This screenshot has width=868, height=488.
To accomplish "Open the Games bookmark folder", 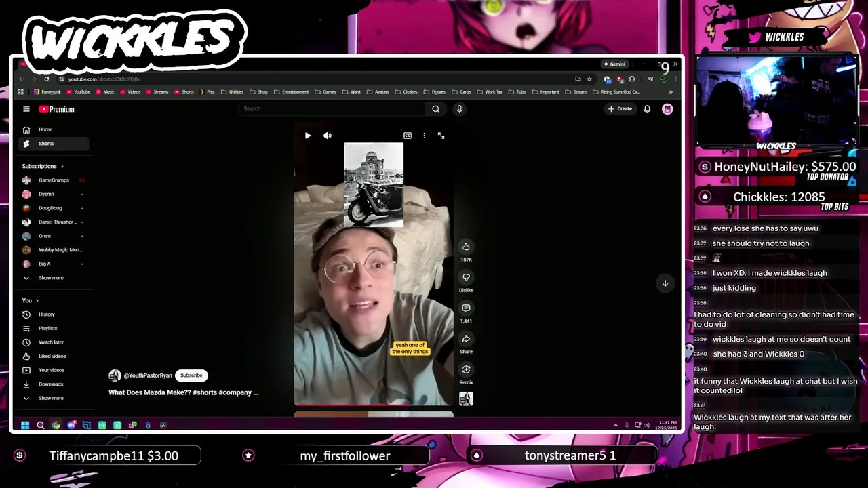I will [325, 91].
